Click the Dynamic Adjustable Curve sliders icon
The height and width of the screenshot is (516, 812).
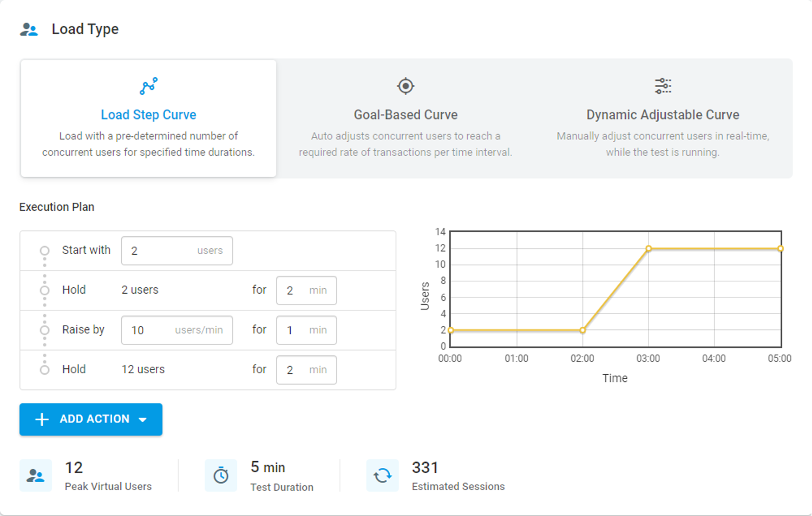[663, 86]
